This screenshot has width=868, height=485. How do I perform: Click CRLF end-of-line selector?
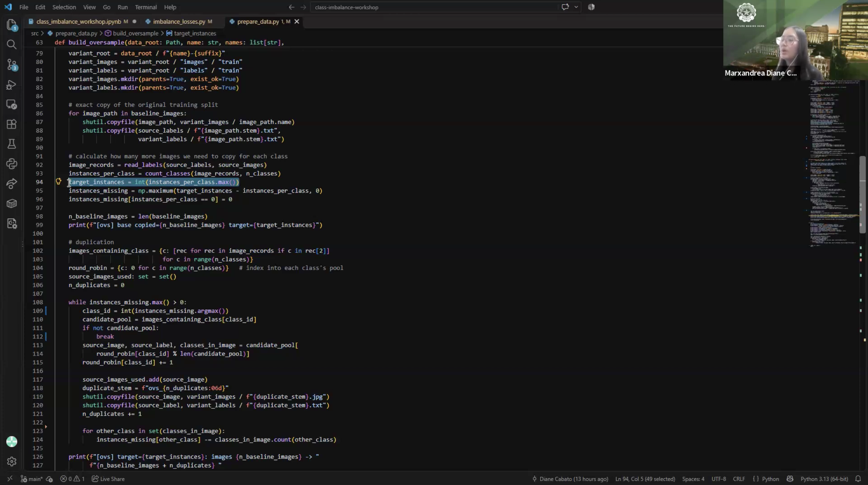(x=739, y=479)
